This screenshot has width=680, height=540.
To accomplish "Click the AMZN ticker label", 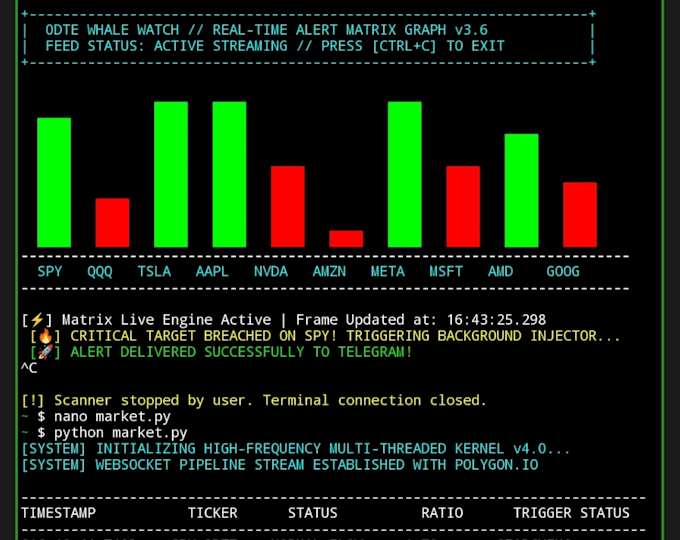I will (x=329, y=272).
